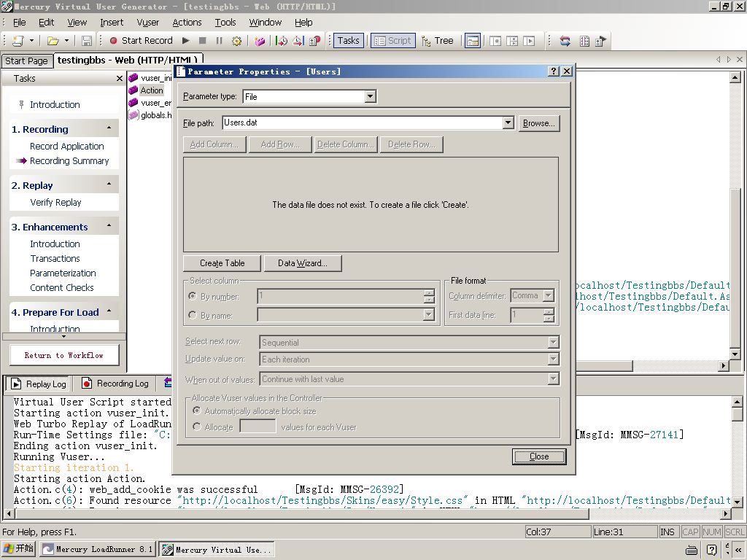
Task: Collapse the 2. Replay section
Action: coord(109,184)
